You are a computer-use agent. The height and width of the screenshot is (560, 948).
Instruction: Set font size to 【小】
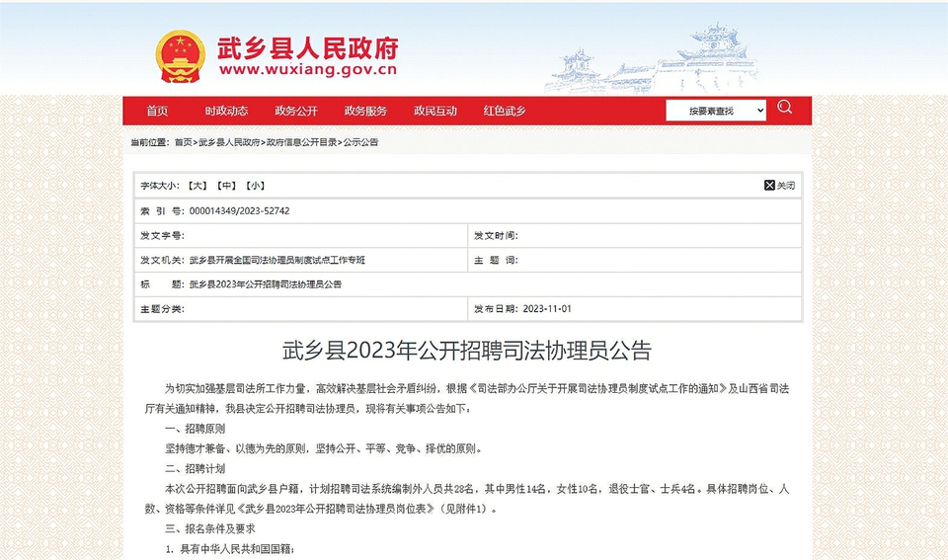[256, 186]
